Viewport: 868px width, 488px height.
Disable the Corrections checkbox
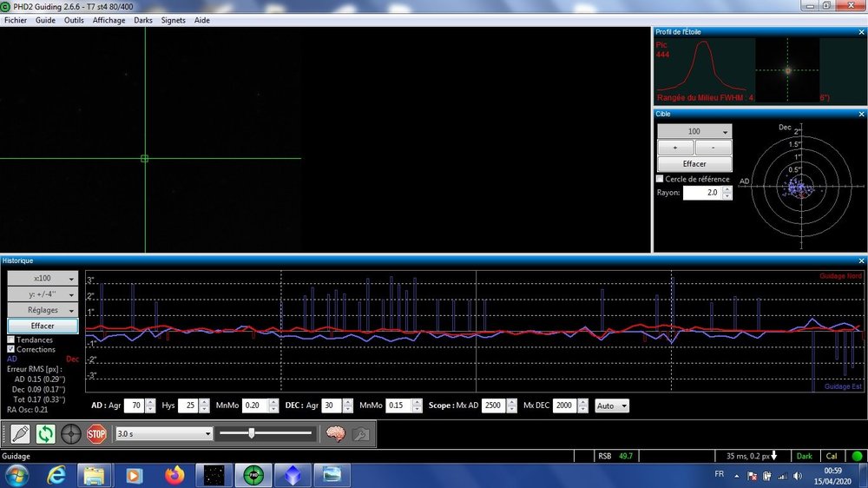pyautogui.click(x=10, y=349)
